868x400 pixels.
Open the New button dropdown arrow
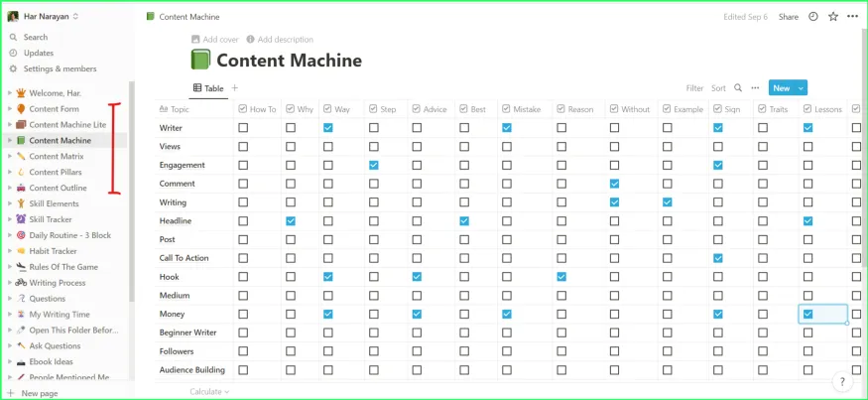point(802,88)
